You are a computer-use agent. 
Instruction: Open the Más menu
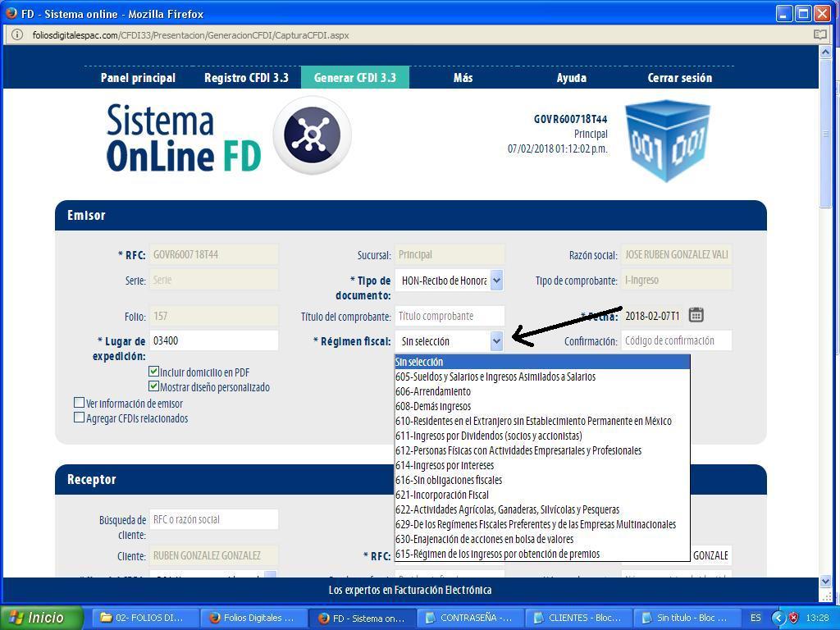coord(463,78)
